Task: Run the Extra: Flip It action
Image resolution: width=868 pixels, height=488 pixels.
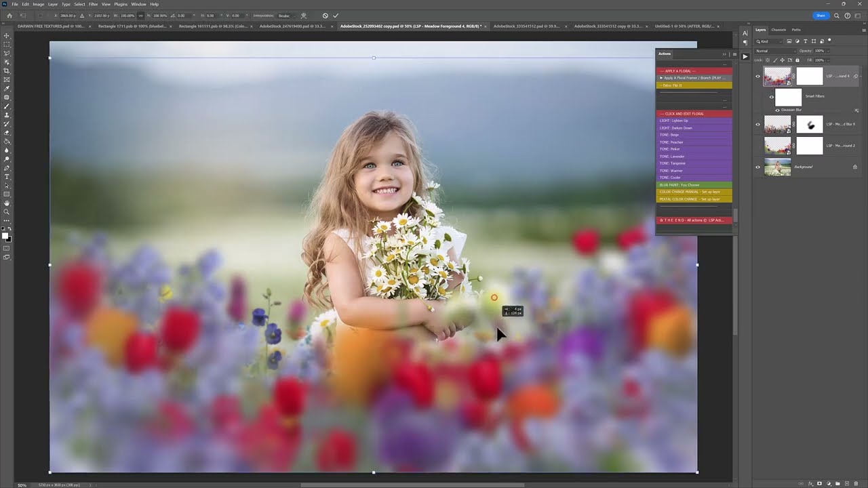Action: [694, 85]
